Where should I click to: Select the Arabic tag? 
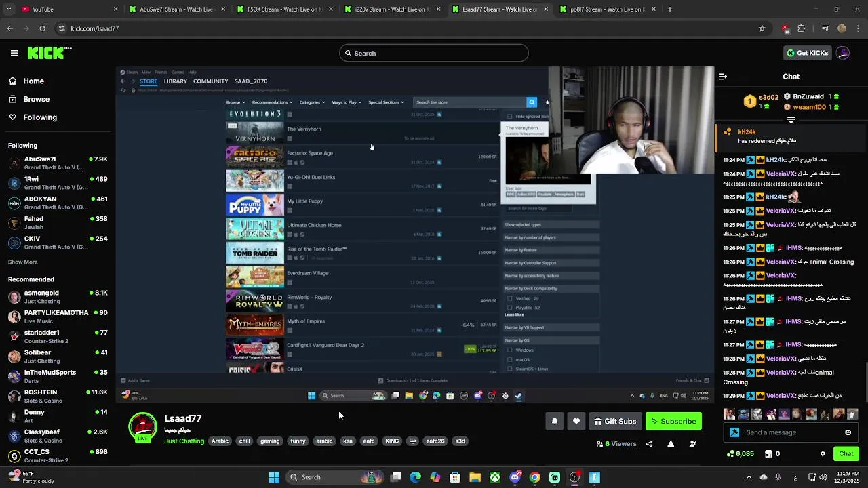pyautogui.click(x=220, y=441)
